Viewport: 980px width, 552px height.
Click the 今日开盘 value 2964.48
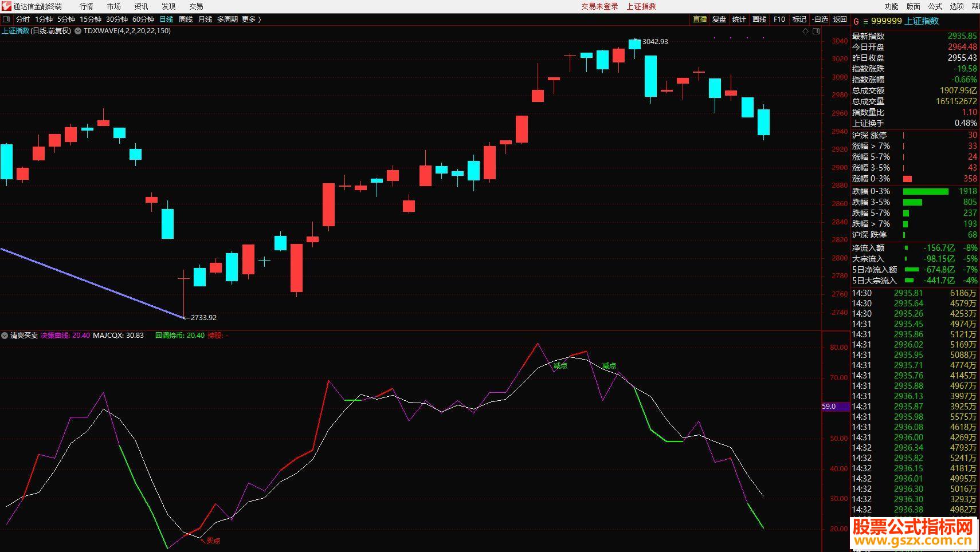coord(962,47)
